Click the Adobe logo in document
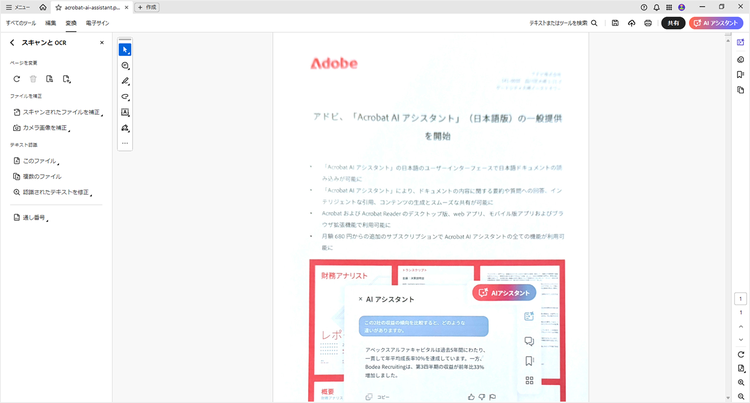The width and height of the screenshot is (750, 403). click(334, 63)
